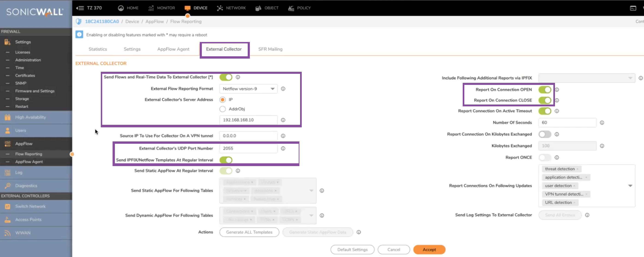Click the High Availability sidebar icon

pos(8,117)
